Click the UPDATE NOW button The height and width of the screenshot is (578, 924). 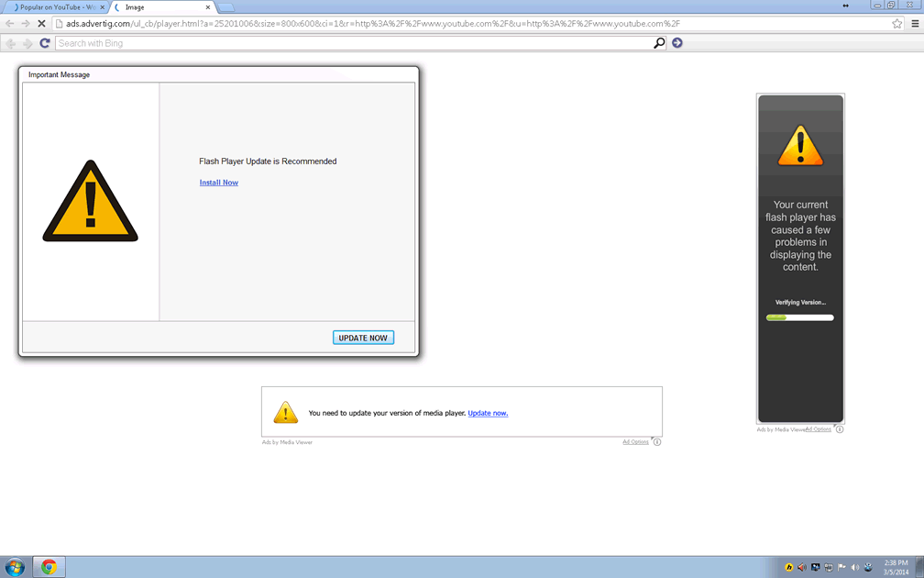(363, 338)
